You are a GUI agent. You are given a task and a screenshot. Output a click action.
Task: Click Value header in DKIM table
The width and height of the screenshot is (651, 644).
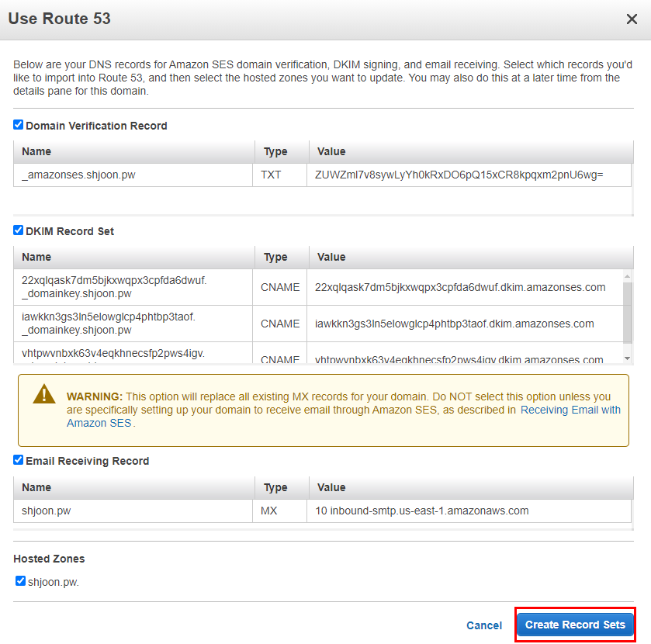coord(471,257)
